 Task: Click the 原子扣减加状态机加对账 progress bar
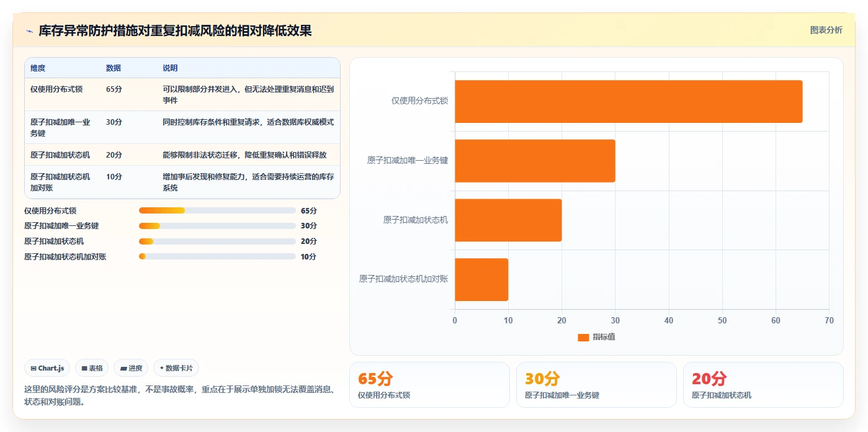[x=217, y=256]
